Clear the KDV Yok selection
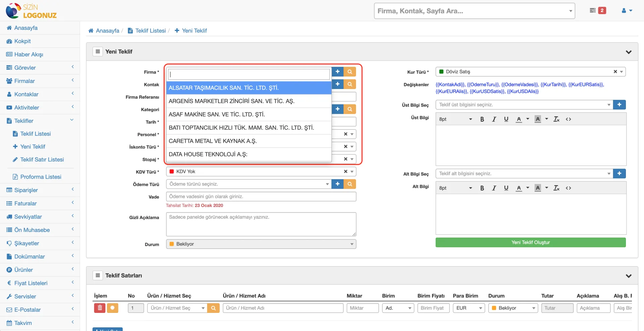The height and width of the screenshot is (331, 644). coord(345,172)
